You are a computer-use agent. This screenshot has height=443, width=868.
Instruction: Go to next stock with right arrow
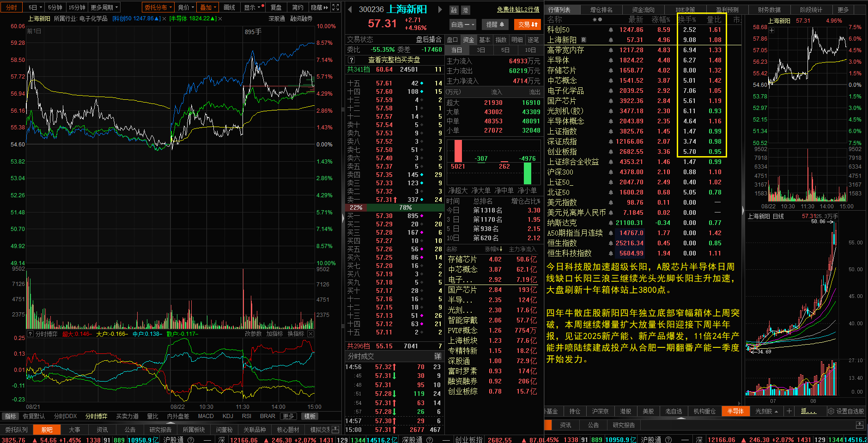pos(440,10)
